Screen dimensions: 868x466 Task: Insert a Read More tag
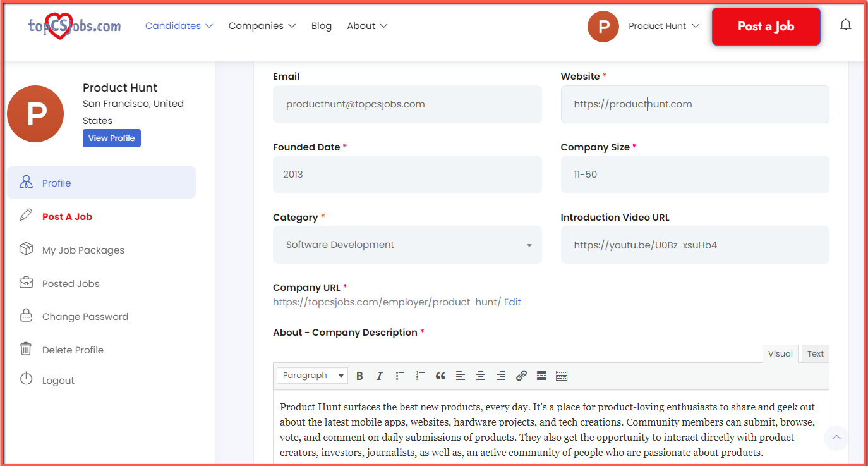pos(541,376)
